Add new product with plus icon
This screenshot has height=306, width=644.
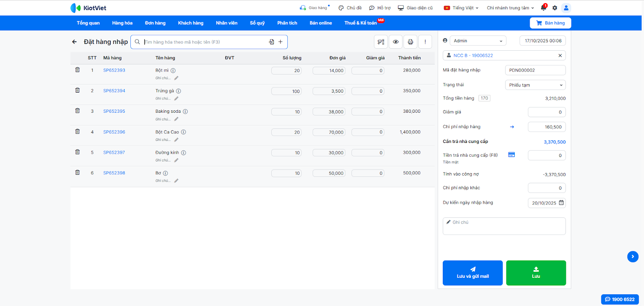281,42
